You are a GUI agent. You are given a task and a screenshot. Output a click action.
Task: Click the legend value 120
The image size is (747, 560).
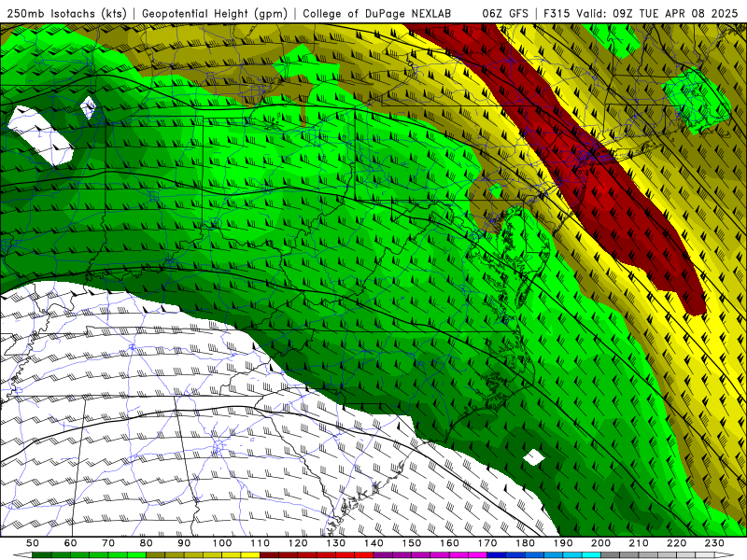298,543
